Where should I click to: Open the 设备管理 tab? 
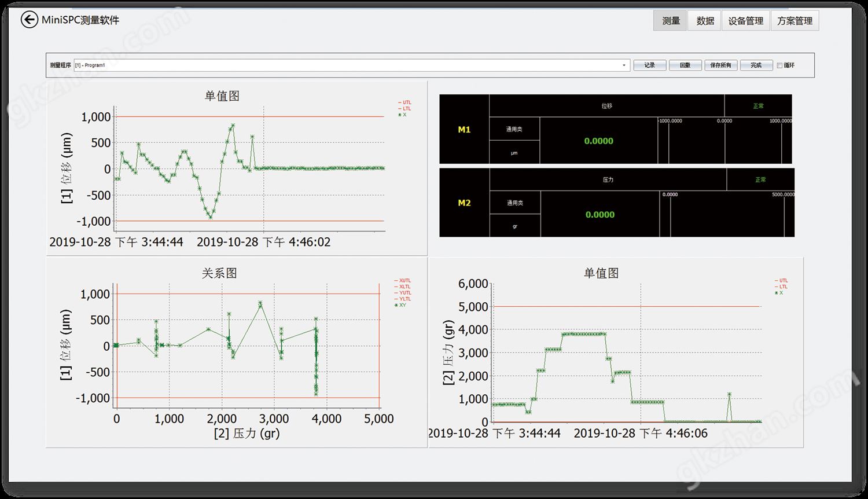pos(745,20)
